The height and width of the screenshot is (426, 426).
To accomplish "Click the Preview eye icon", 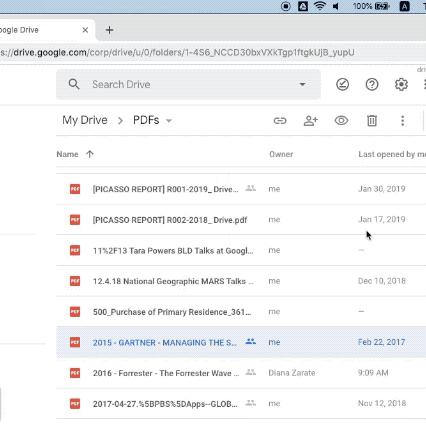I will pyautogui.click(x=341, y=120).
